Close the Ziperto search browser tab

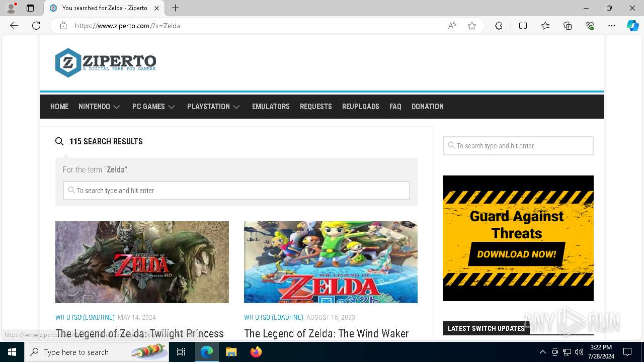156,8
